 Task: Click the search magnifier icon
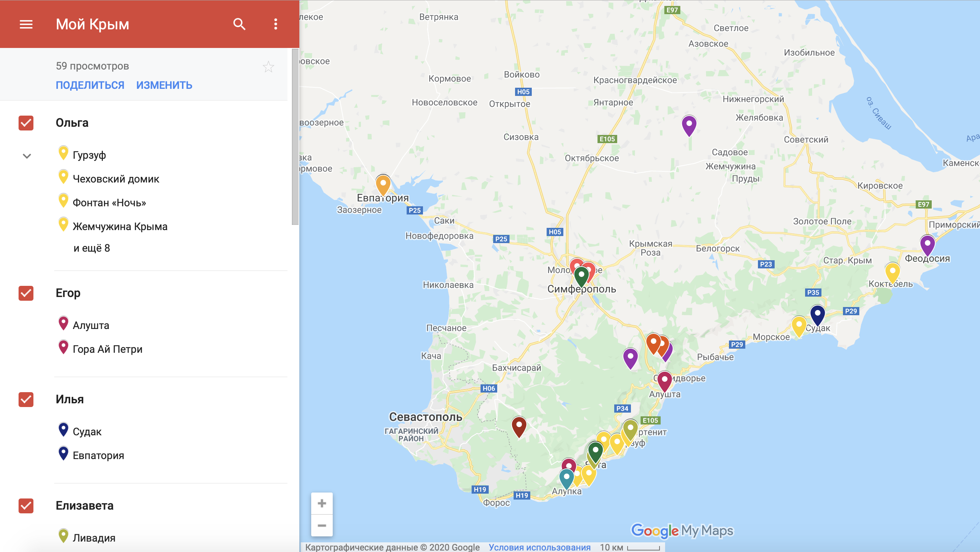coord(239,25)
